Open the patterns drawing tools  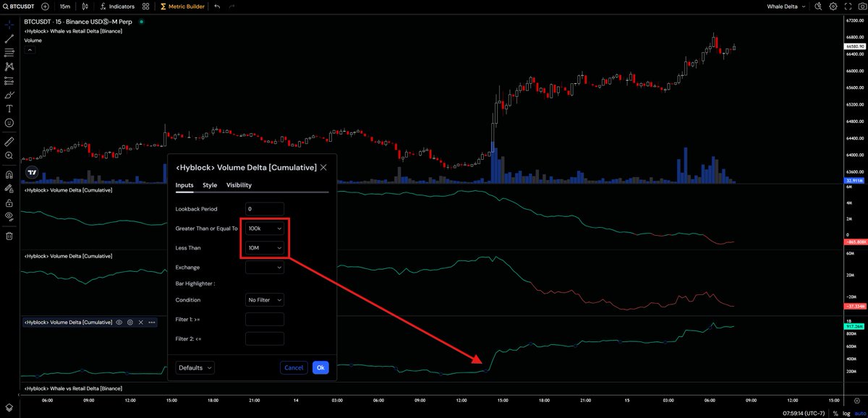point(9,67)
